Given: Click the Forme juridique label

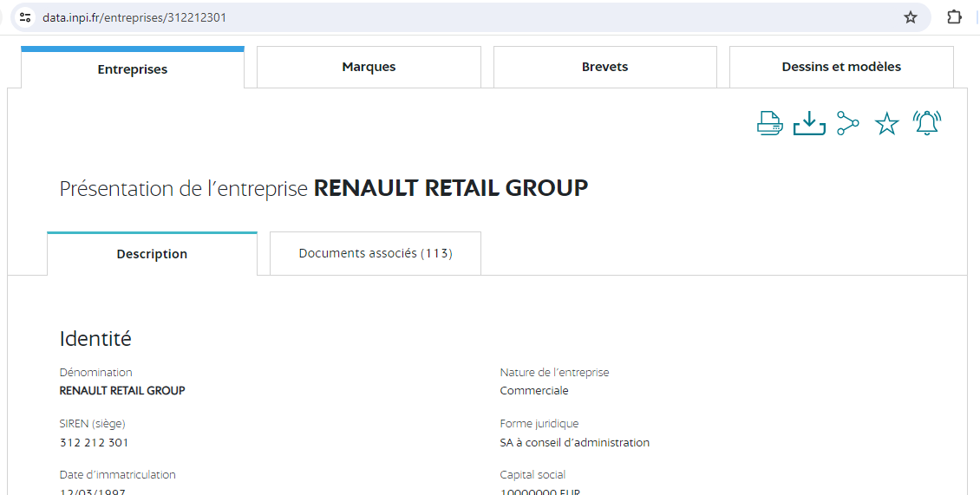Looking at the screenshot, I should (x=539, y=424).
